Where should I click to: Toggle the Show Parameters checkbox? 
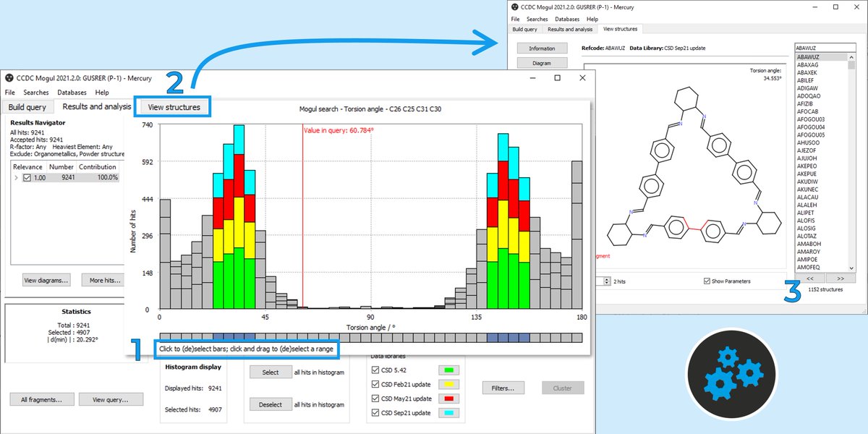pos(707,281)
